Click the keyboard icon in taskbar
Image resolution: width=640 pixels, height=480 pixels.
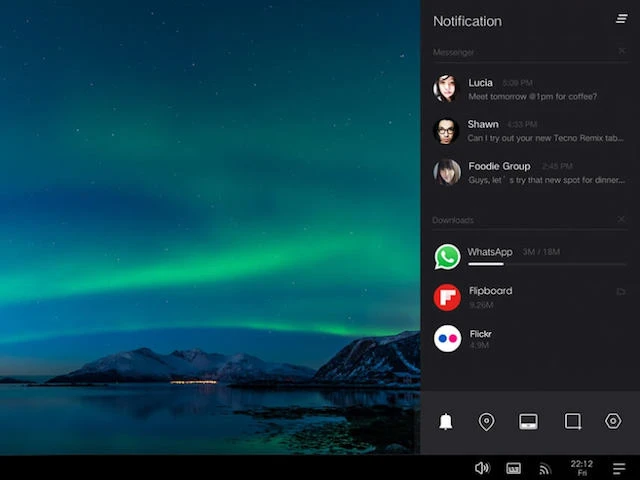[x=514, y=468]
